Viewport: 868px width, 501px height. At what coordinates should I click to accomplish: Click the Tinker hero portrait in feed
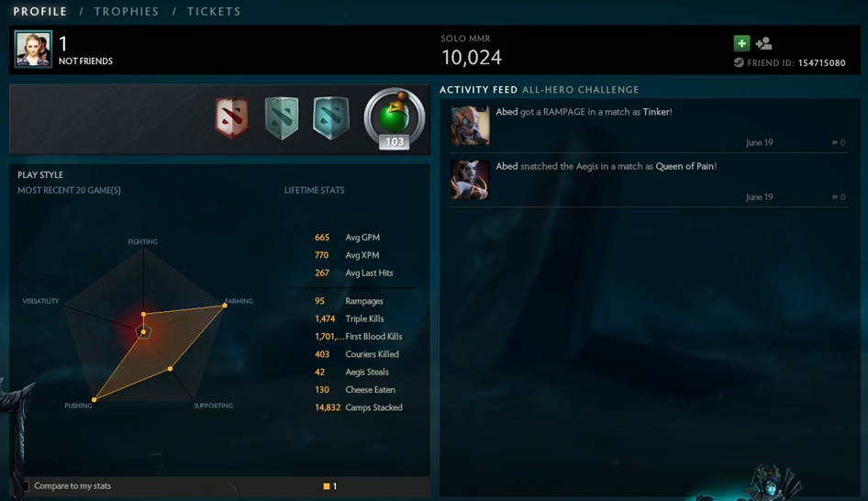point(470,126)
